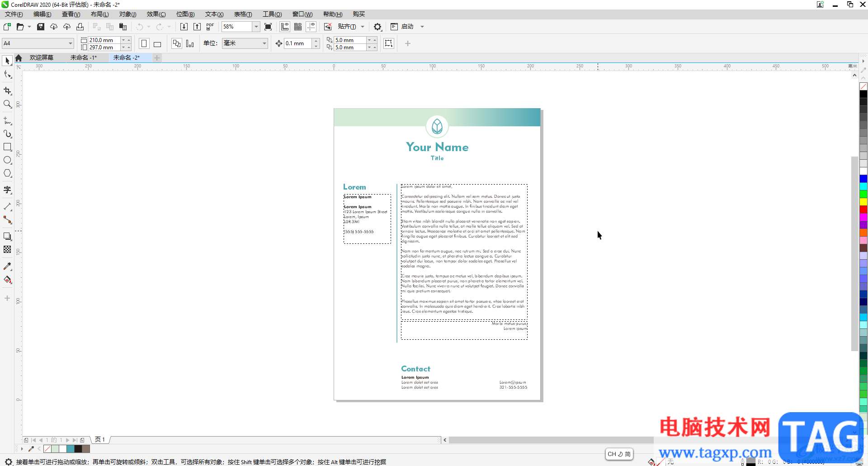Toggle treat as filled option
The height and width of the screenshot is (466, 868).
coord(389,43)
